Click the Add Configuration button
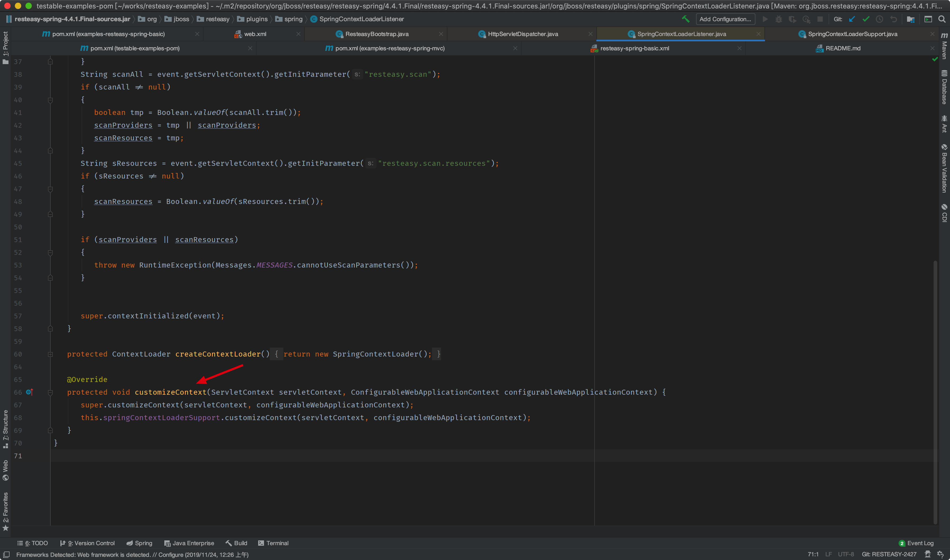950x560 pixels. tap(725, 19)
